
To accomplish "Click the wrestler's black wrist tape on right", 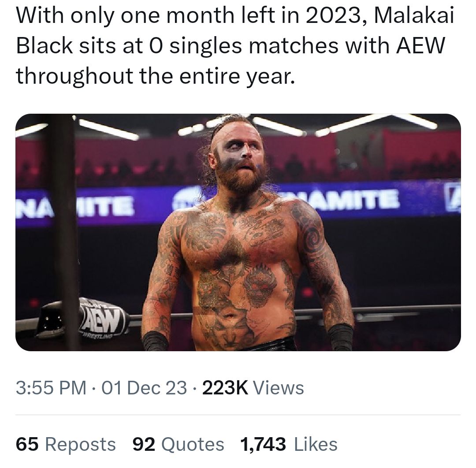I will 340,337.
